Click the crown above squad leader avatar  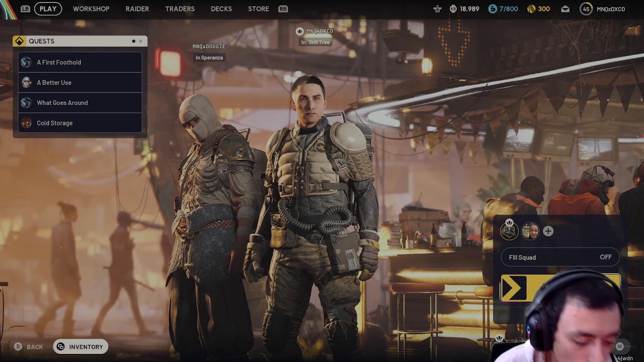point(509,222)
